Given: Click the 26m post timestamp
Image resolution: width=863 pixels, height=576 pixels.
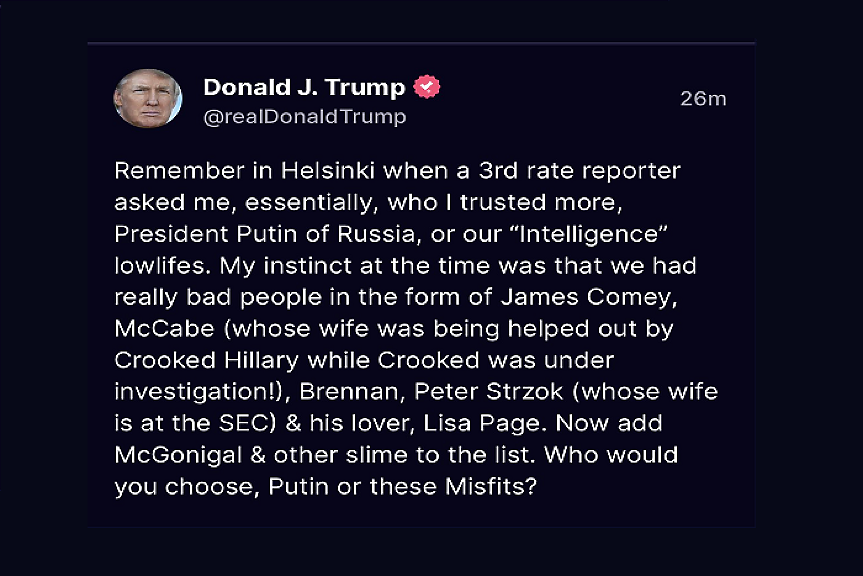Looking at the screenshot, I should click(x=702, y=98).
